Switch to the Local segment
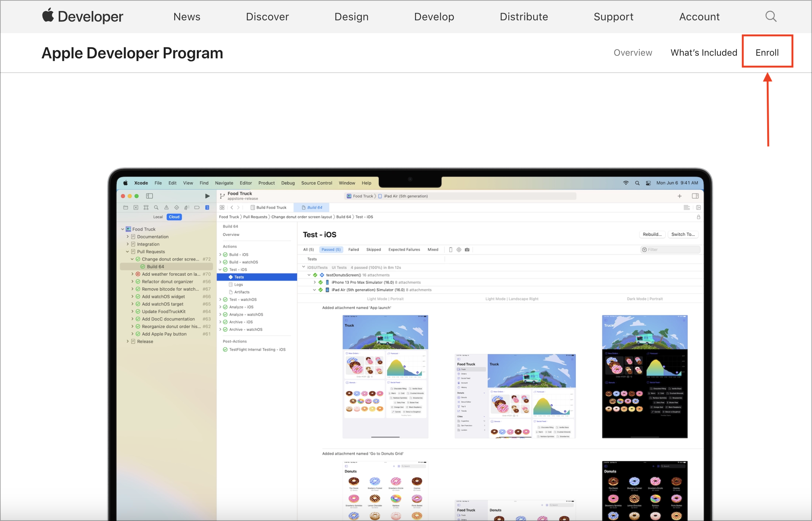Screen dimensions: 812x521 click(158, 217)
